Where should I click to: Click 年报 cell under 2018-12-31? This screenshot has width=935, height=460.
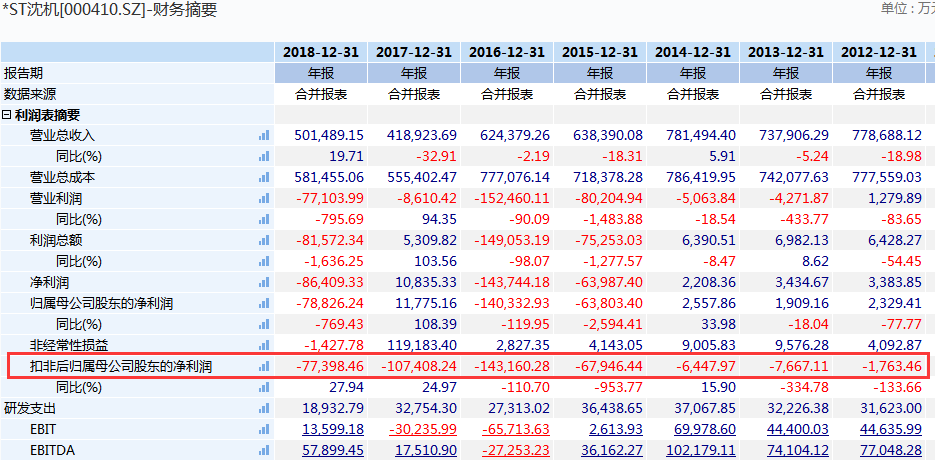pyautogui.click(x=321, y=73)
